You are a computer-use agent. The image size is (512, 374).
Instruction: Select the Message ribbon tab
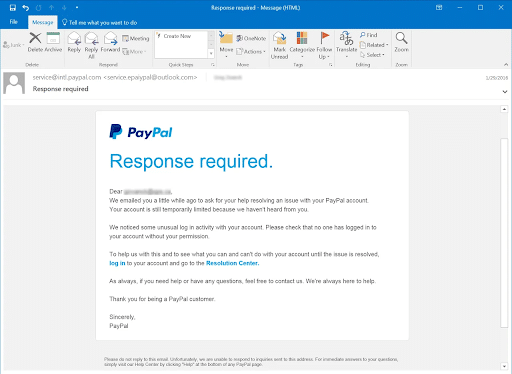point(43,22)
